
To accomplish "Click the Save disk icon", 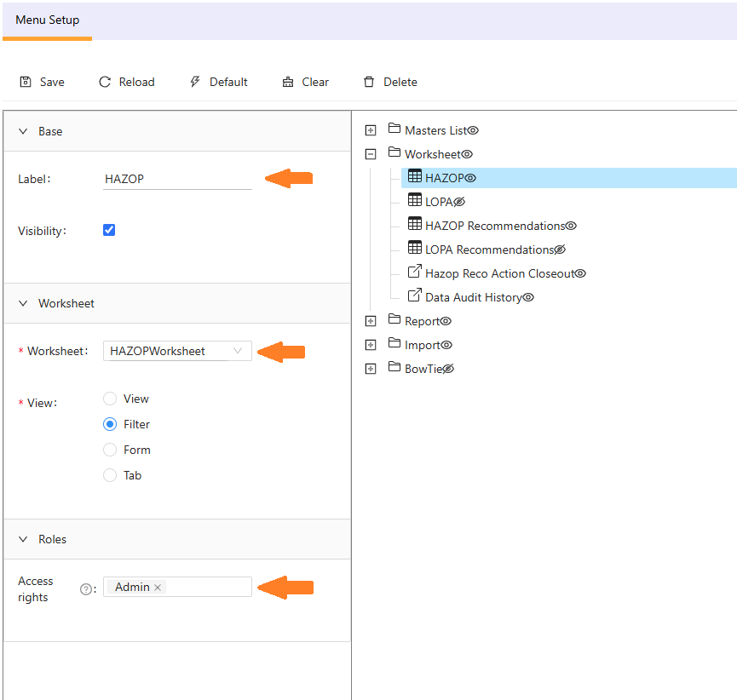I will click(26, 82).
